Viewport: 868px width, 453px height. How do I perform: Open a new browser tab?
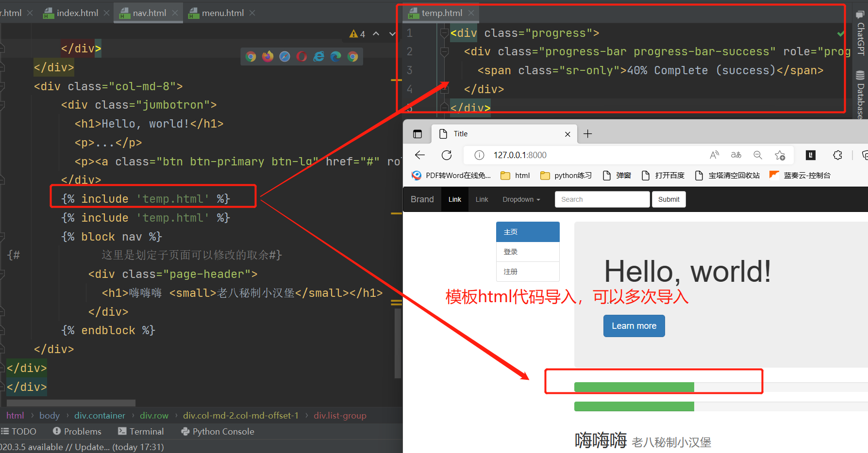pyautogui.click(x=587, y=134)
